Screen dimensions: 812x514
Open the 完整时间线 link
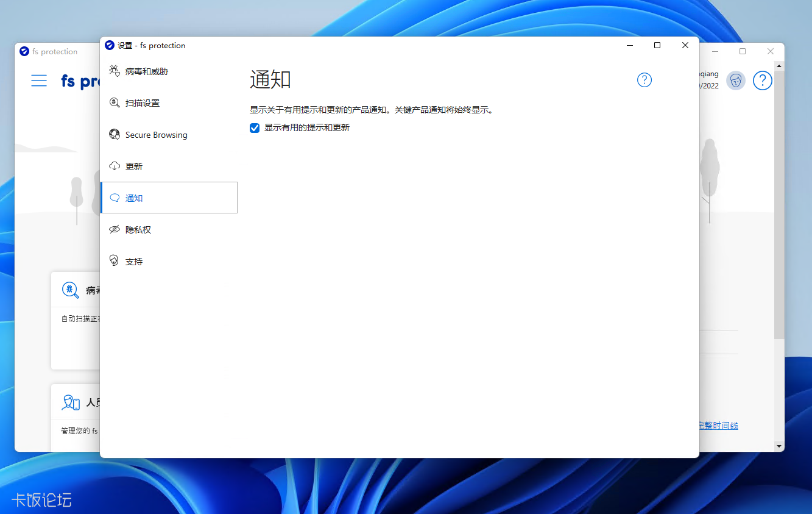click(x=717, y=425)
